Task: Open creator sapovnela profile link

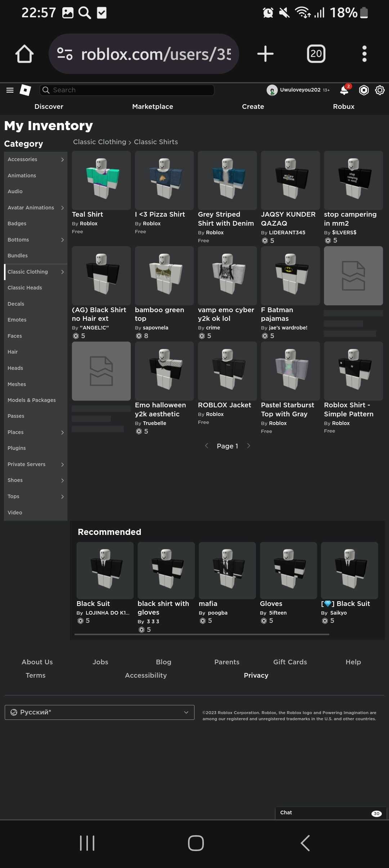Action: tap(156, 328)
